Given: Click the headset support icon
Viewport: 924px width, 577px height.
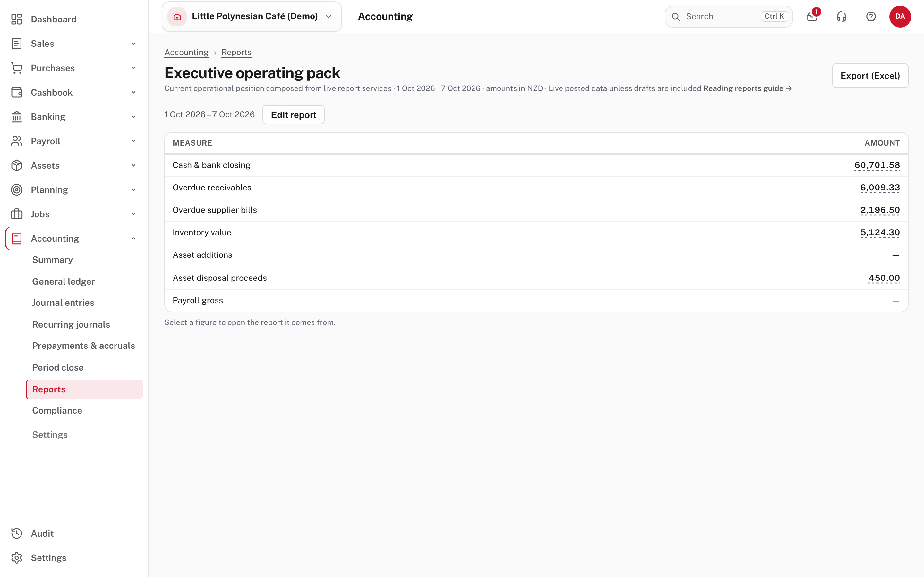Looking at the screenshot, I should [842, 16].
